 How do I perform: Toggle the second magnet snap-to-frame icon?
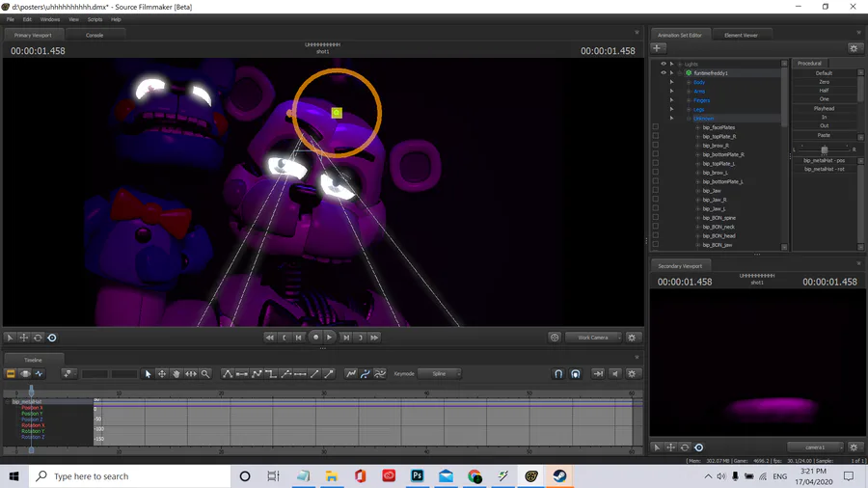576,374
